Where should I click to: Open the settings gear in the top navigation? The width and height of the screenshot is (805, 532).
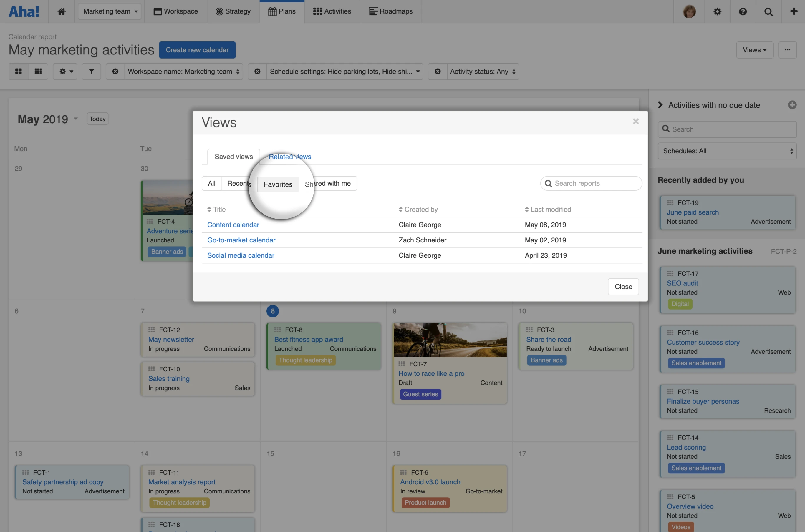(717, 11)
